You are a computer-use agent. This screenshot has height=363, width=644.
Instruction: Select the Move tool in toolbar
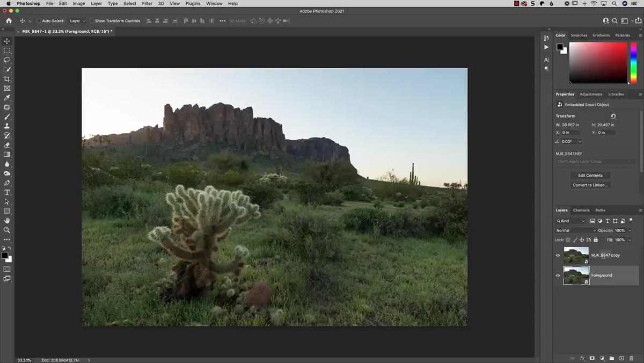coord(7,41)
